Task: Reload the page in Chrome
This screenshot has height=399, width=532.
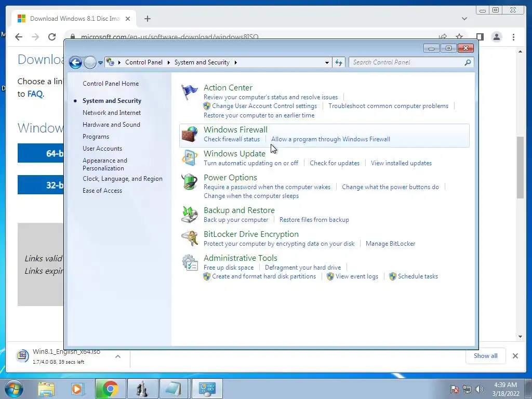Action: coord(52,37)
